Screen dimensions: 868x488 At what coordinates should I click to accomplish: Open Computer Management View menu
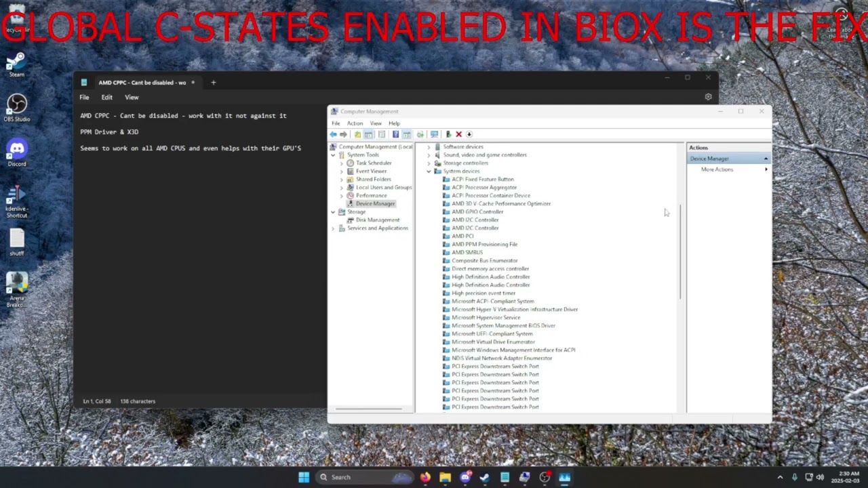pyautogui.click(x=376, y=123)
